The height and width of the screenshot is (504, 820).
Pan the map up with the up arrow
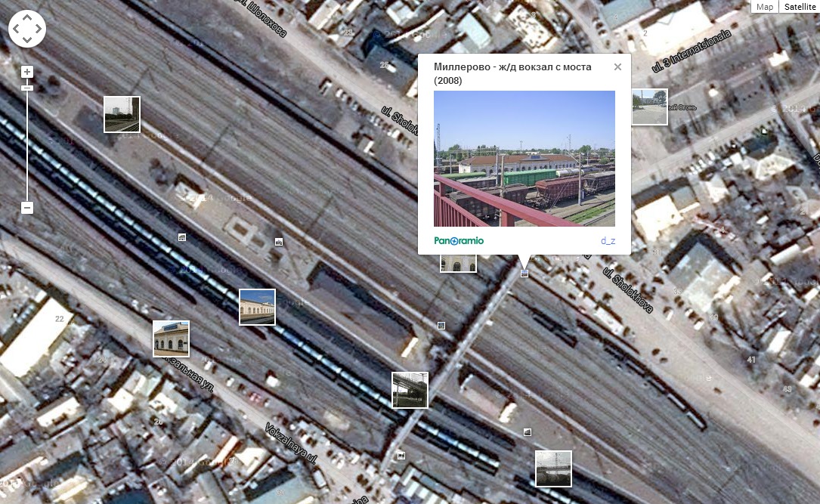pos(27,18)
